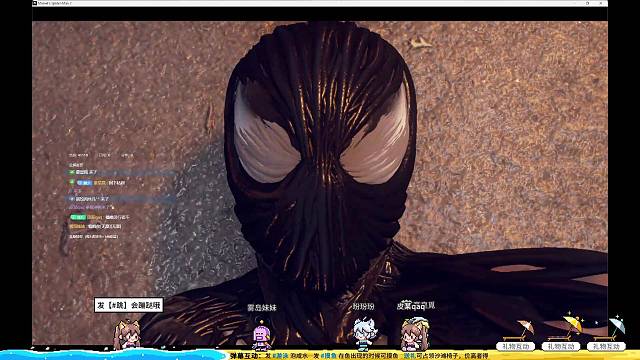Click the yellow beach umbrella icon
The width and height of the screenshot is (640, 360).
click(x=573, y=323)
